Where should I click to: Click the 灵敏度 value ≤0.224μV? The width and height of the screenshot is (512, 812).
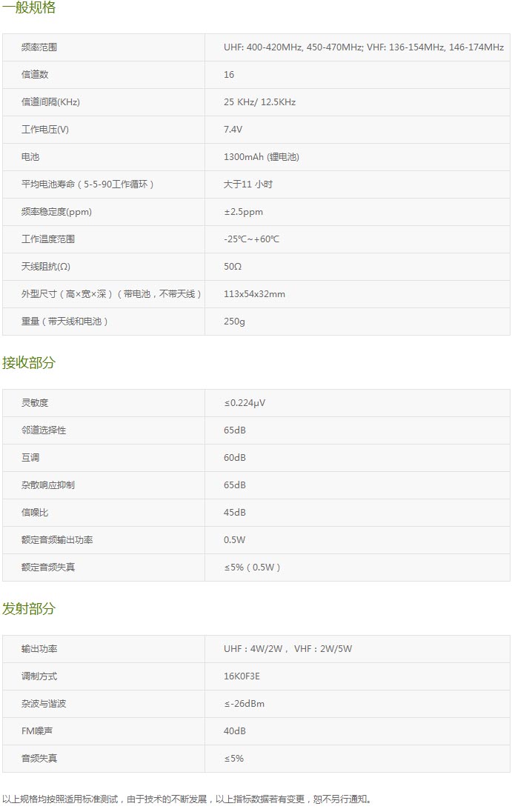(x=245, y=403)
